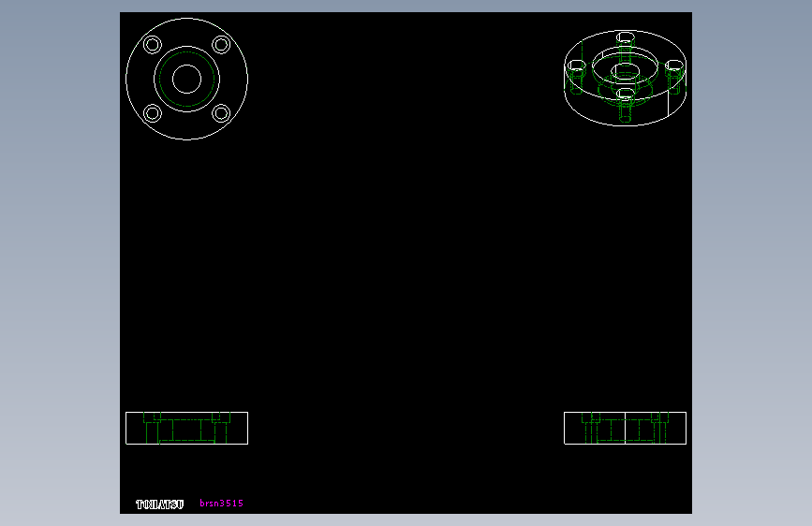Select the upper-right bolt hole in top view
Viewport: 812px width, 526px height.
(x=221, y=45)
